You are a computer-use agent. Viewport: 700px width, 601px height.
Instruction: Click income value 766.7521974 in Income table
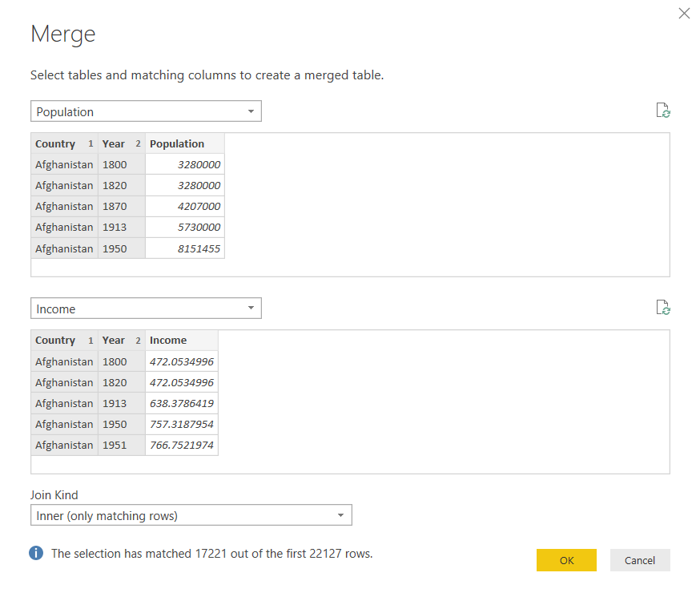[182, 445]
